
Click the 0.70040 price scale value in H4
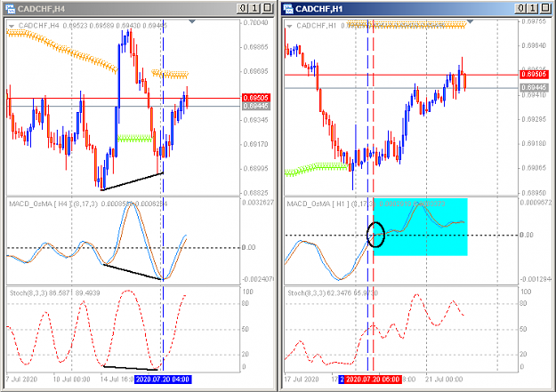[x=255, y=23]
